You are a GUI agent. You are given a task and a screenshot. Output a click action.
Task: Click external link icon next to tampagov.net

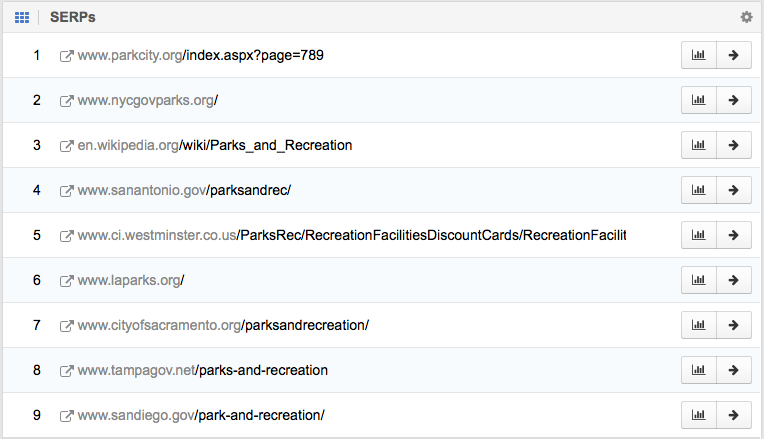(x=67, y=370)
